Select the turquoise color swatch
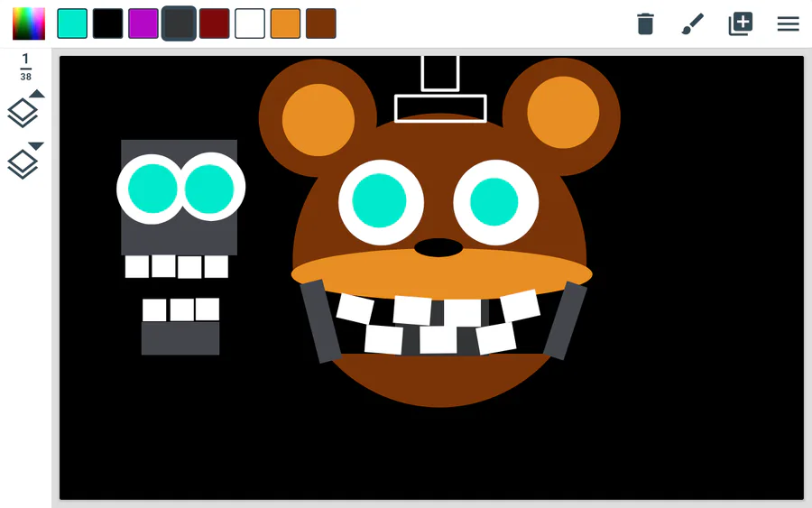Image resolution: width=812 pixels, height=508 pixels. (x=72, y=23)
